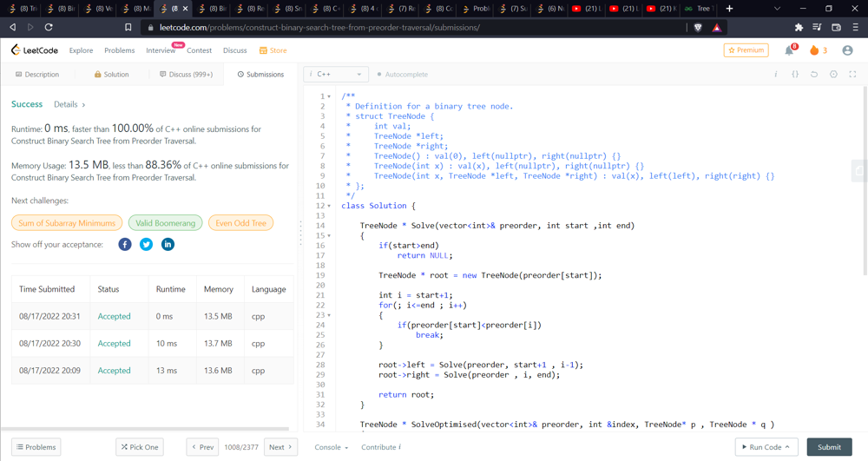This screenshot has width=868, height=461.
Task: Toggle the Autocomplete option
Action: coord(403,75)
